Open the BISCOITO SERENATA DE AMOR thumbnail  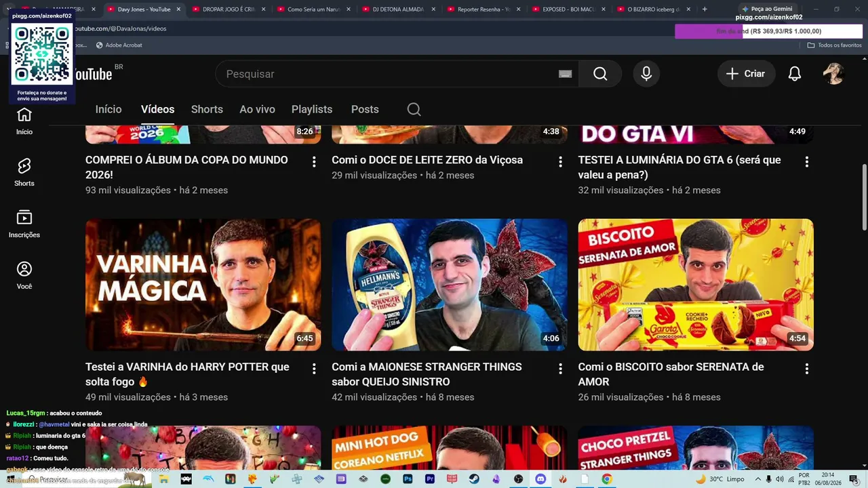(x=696, y=285)
